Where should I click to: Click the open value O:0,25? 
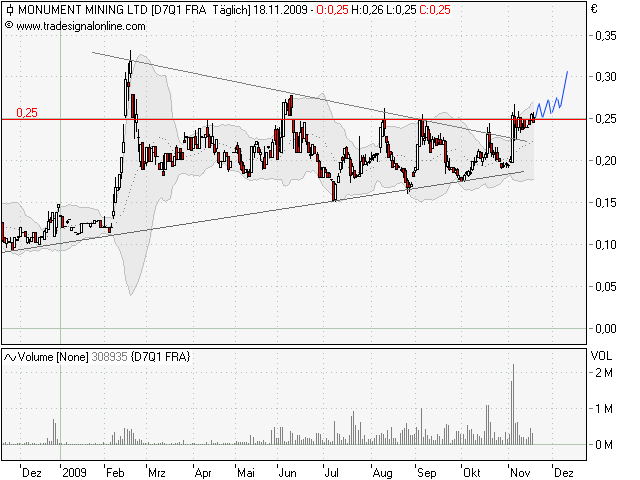[333, 10]
